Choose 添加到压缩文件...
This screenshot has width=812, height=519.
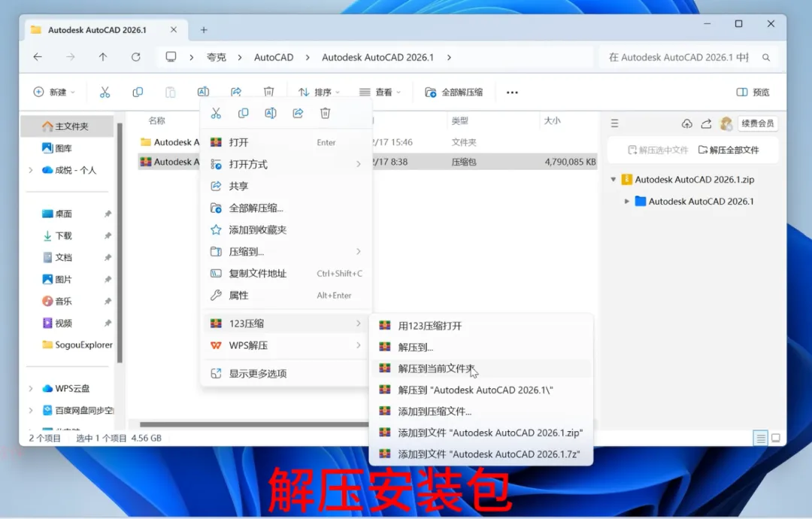[x=482, y=411]
